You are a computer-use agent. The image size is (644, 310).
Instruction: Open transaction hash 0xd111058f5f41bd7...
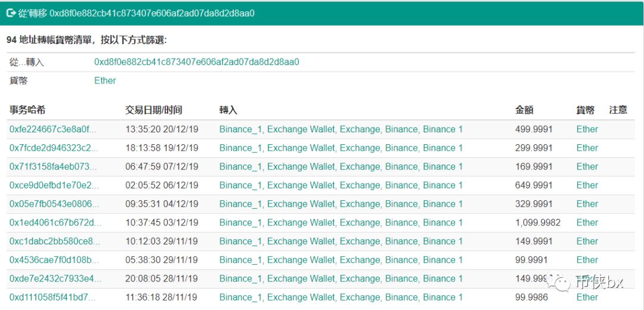click(52, 297)
